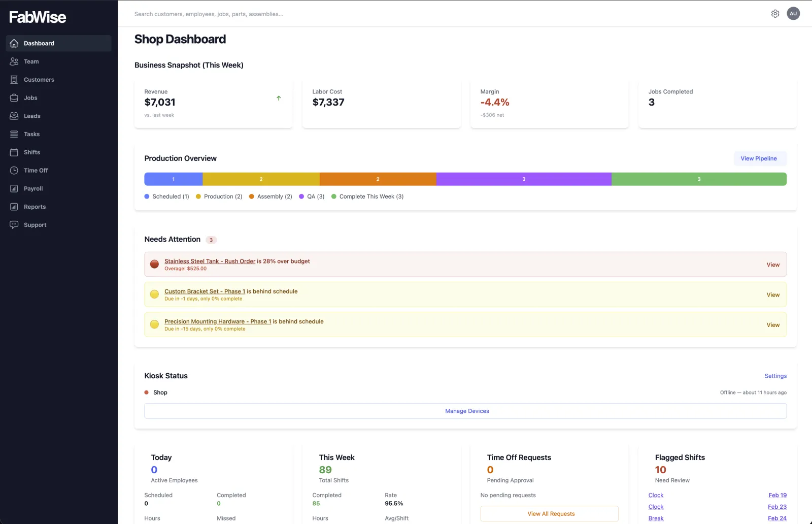The image size is (812, 524).
Task: Click the View Pipeline button
Action: tap(758, 158)
